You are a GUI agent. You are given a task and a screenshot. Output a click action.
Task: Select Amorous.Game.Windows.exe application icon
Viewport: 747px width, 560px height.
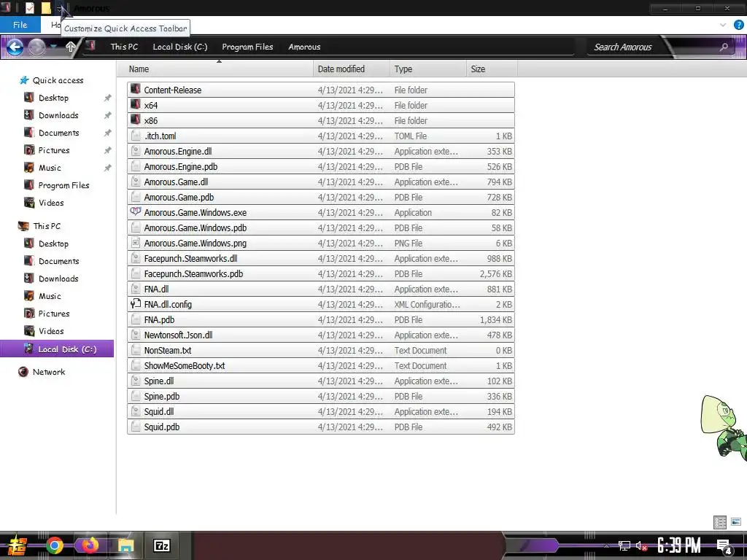pos(136,212)
